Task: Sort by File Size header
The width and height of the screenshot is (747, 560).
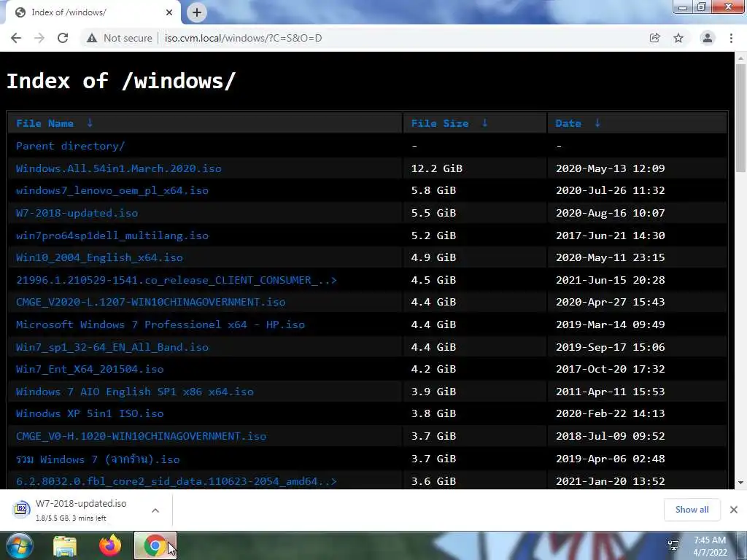Action: click(x=440, y=123)
